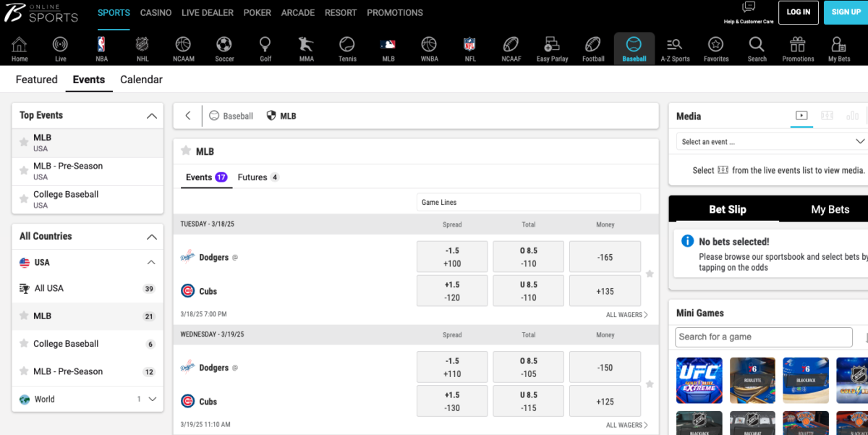Click the Log In button
Image resolution: width=868 pixels, height=435 pixels.
coord(798,12)
